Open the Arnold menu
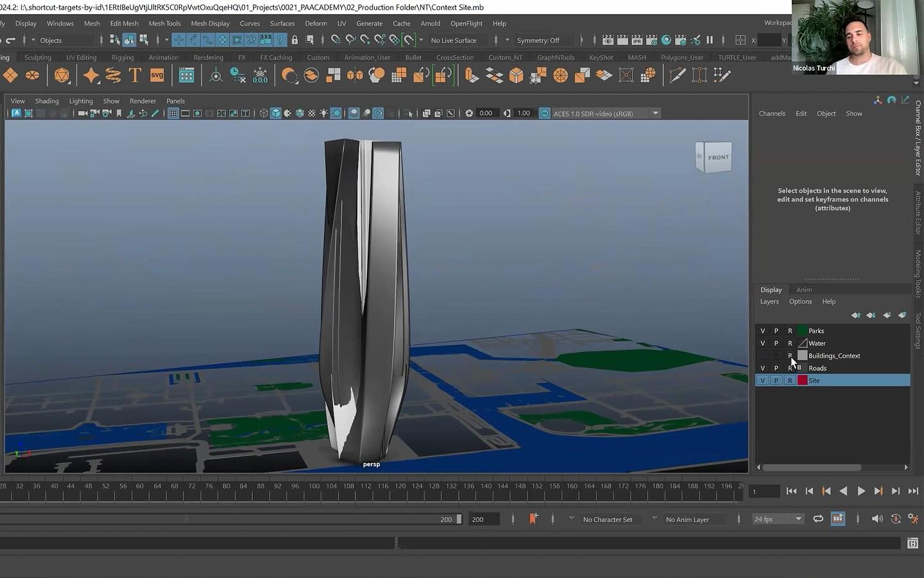The height and width of the screenshot is (578, 924). (430, 23)
